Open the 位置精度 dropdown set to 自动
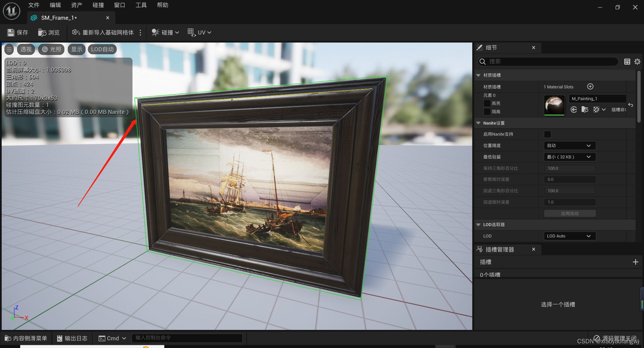Viewport: 644px width, 348px height. coord(570,146)
